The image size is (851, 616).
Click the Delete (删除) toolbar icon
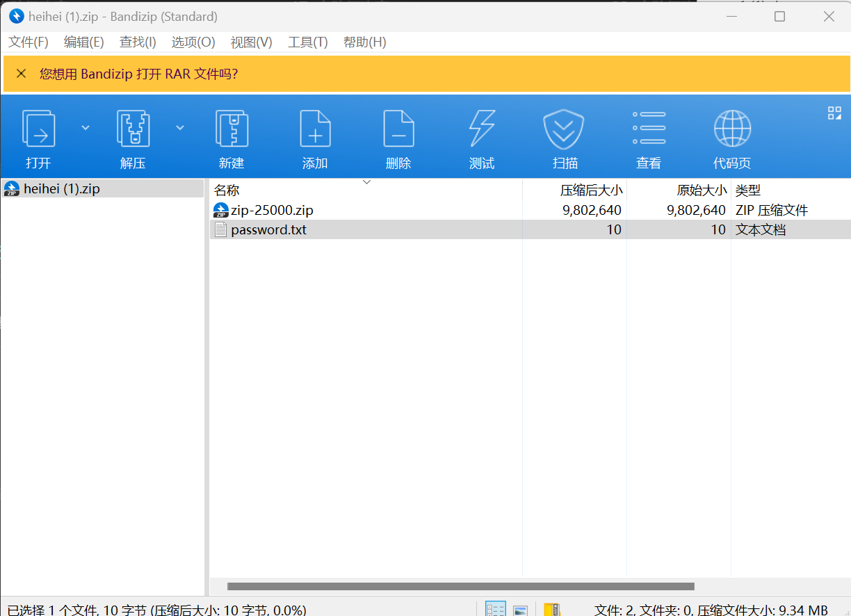click(x=398, y=129)
